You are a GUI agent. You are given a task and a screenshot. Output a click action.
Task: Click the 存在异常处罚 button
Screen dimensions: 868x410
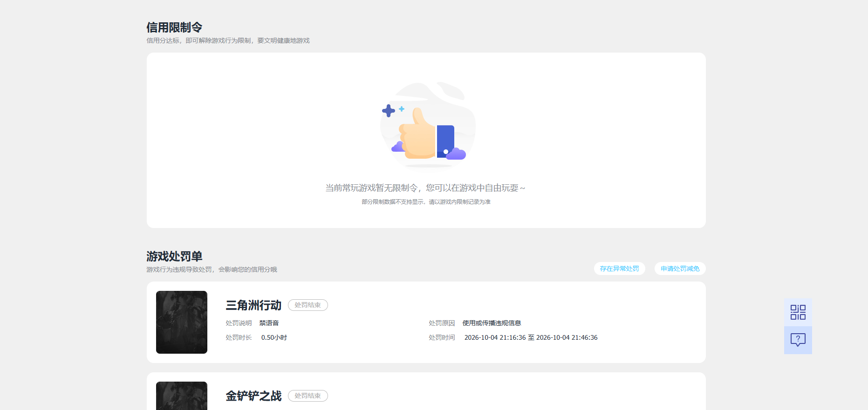click(x=619, y=269)
